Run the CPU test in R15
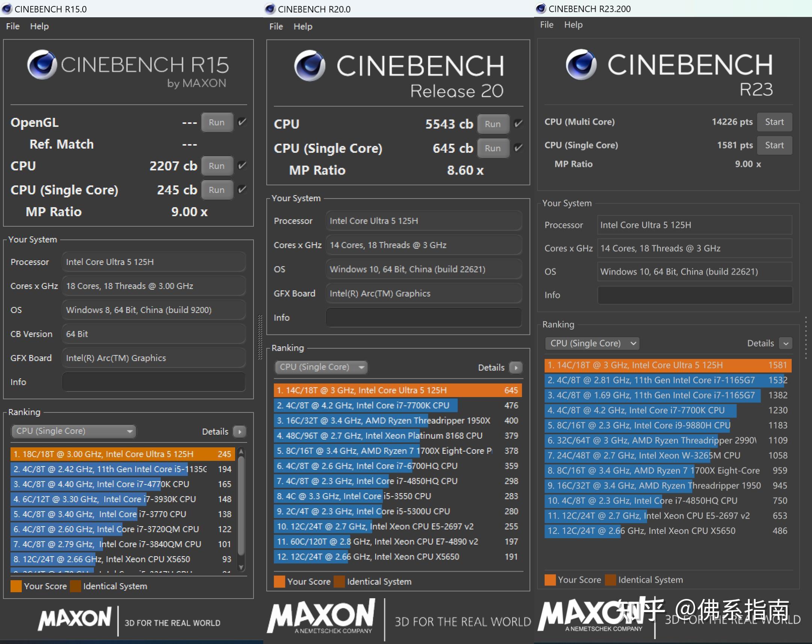 217,166
